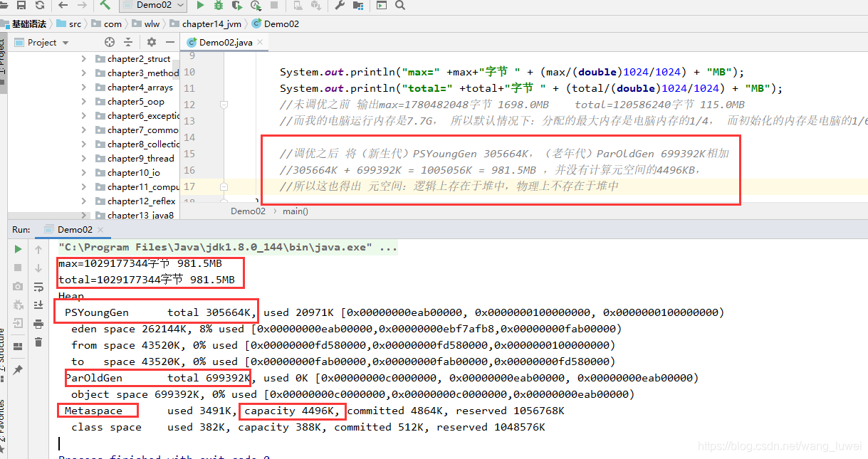This screenshot has height=459, width=868.
Task: Open Search Everywhere magnifier icon
Action: tap(400, 5)
